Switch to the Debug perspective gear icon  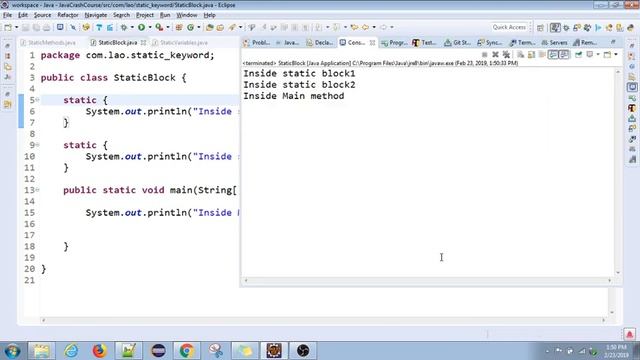566,28
